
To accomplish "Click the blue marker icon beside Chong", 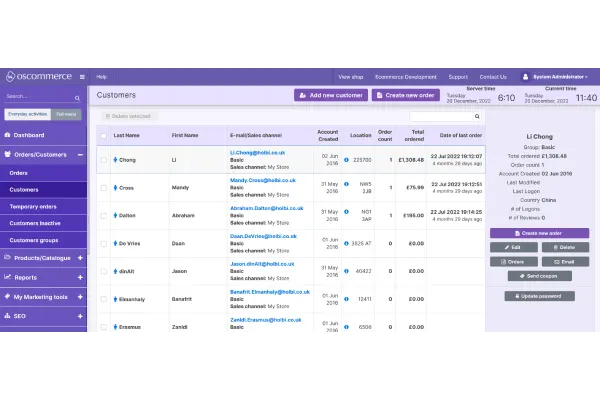I will click(116, 159).
